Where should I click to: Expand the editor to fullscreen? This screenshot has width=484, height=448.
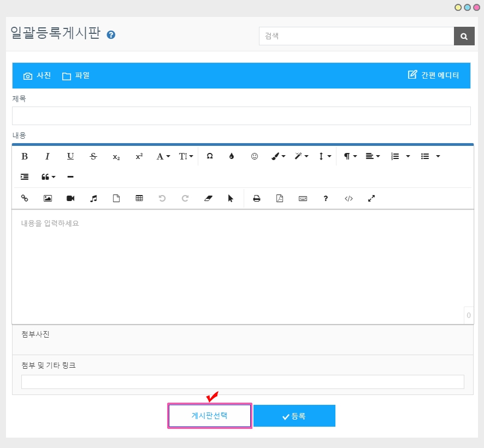[x=371, y=198]
